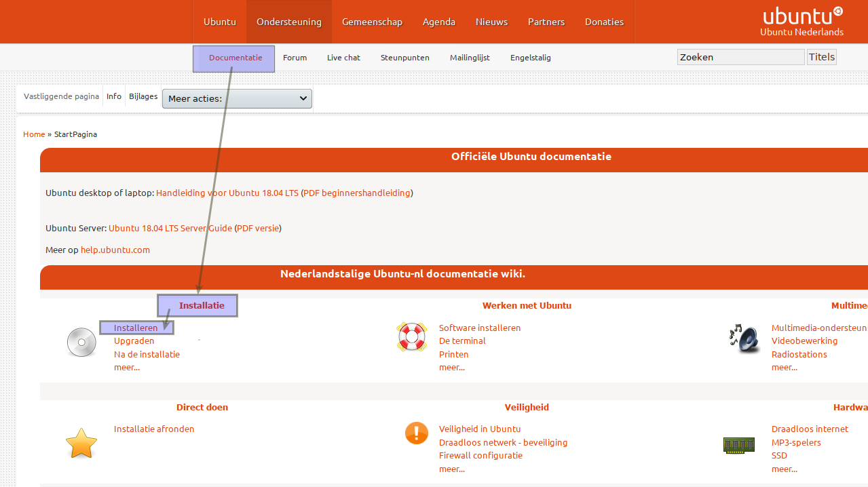The width and height of the screenshot is (868, 487).
Task: Open the SSD link
Action: tap(779, 456)
